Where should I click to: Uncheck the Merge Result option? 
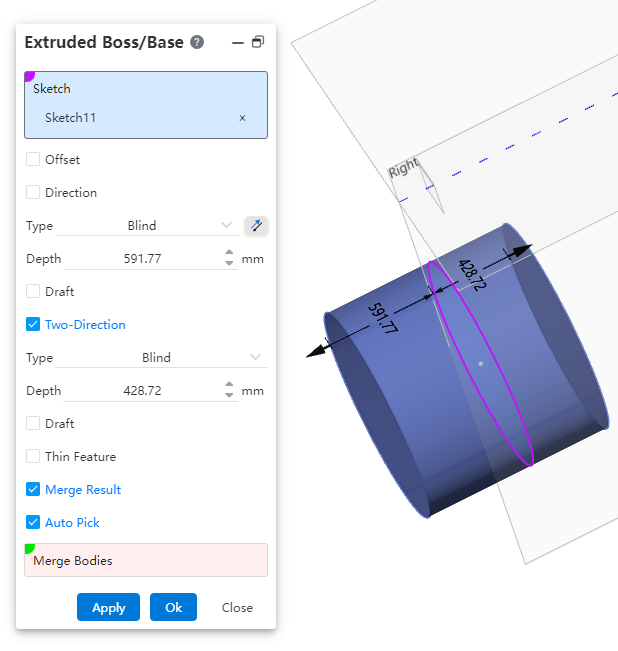pyautogui.click(x=33, y=489)
